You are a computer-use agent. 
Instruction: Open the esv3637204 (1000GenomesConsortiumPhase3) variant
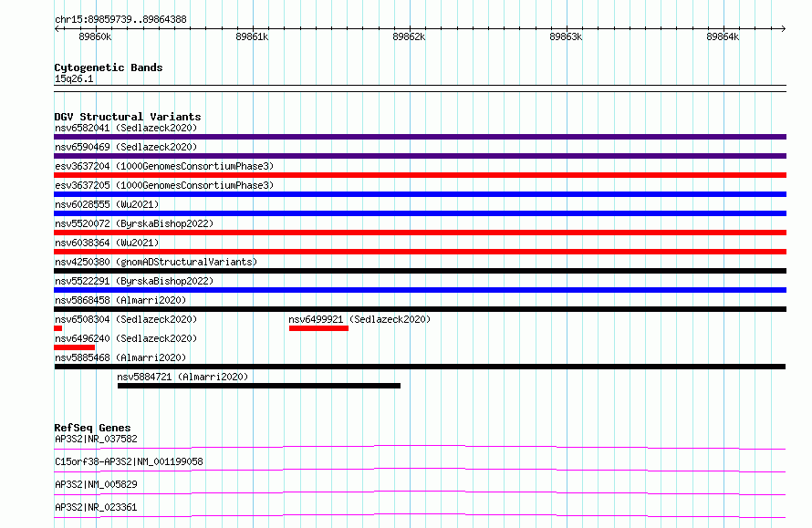pyautogui.click(x=164, y=166)
